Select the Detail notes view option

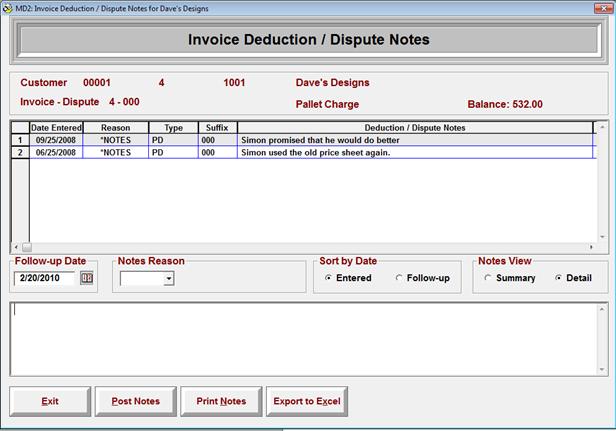tap(558, 278)
